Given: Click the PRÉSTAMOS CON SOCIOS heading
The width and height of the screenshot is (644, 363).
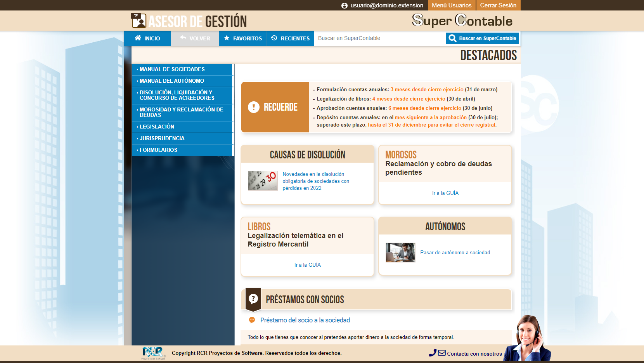Looking at the screenshot, I should (305, 299).
